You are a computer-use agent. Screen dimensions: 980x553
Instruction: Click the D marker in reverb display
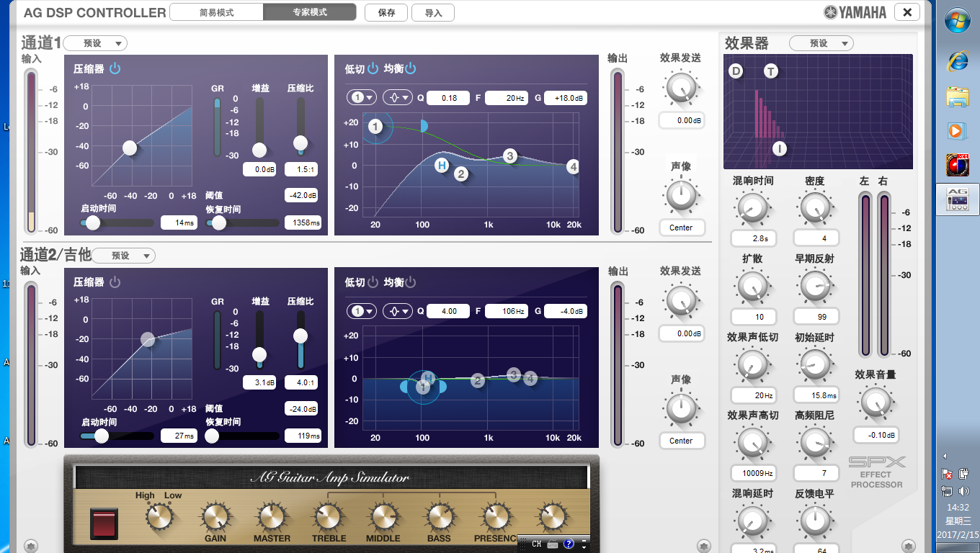point(736,71)
